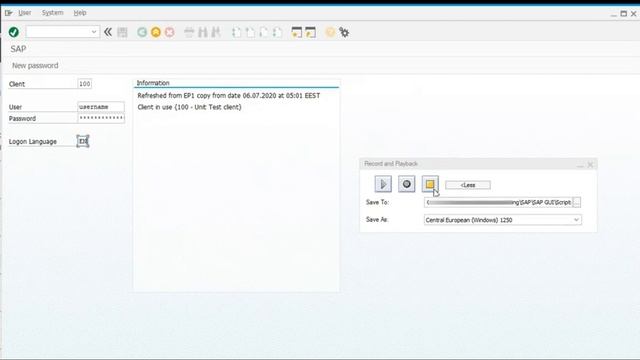Viewport: 640px width, 360px height.
Task: Click the First Page icon
Action: 236,32
